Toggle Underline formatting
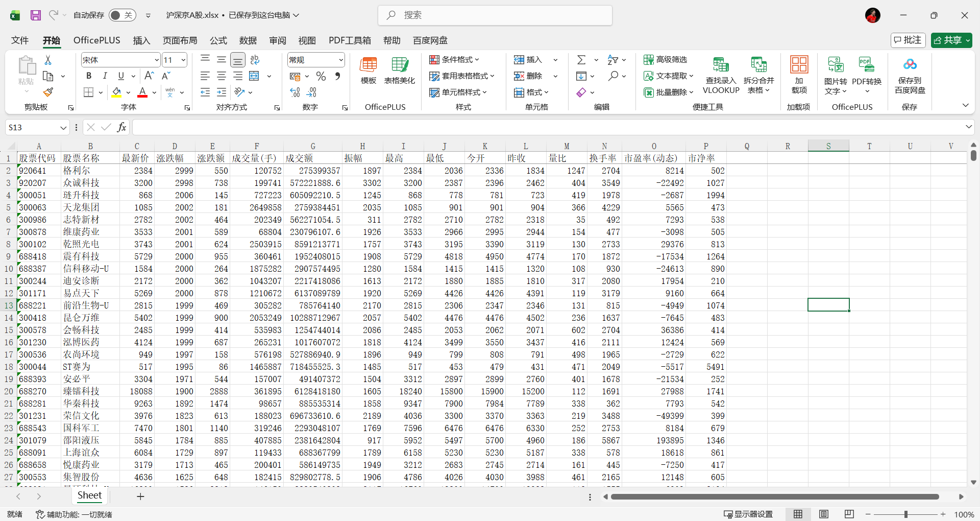The height and width of the screenshot is (521, 980). click(121, 76)
